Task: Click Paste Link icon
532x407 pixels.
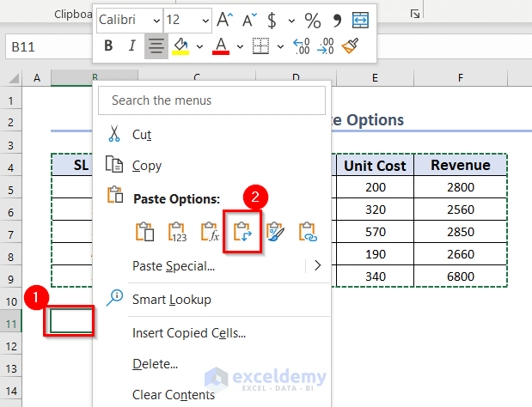Action: coord(308,232)
